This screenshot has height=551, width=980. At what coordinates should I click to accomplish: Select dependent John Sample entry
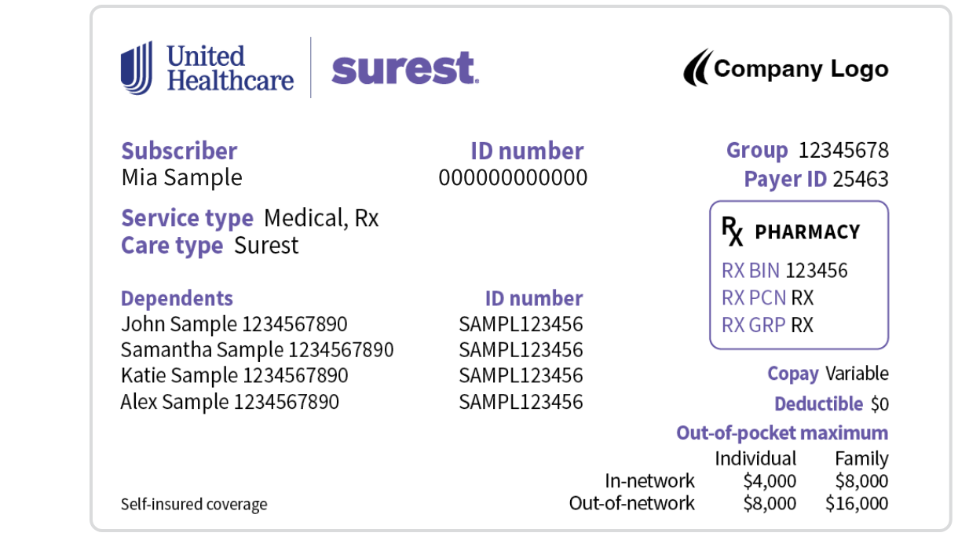point(233,324)
